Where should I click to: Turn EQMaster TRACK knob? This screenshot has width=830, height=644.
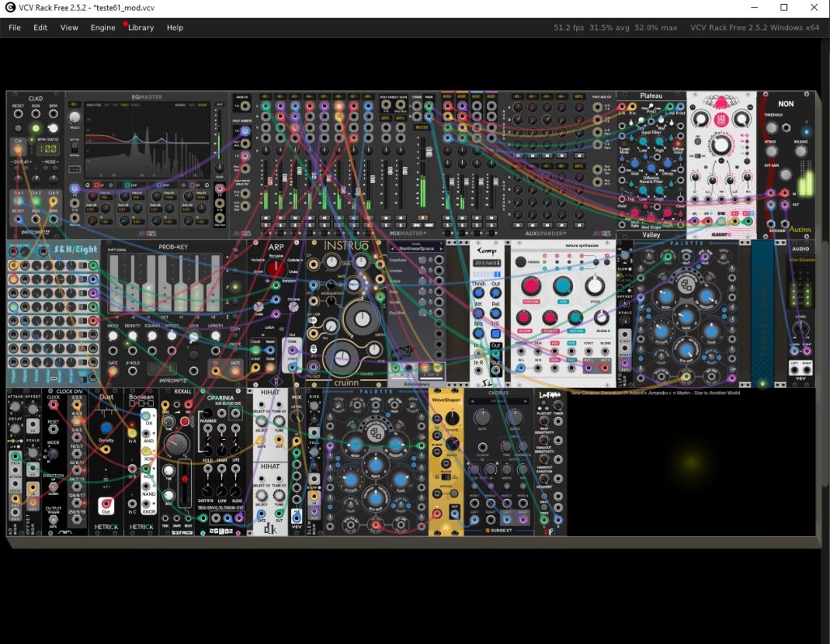[x=75, y=117]
